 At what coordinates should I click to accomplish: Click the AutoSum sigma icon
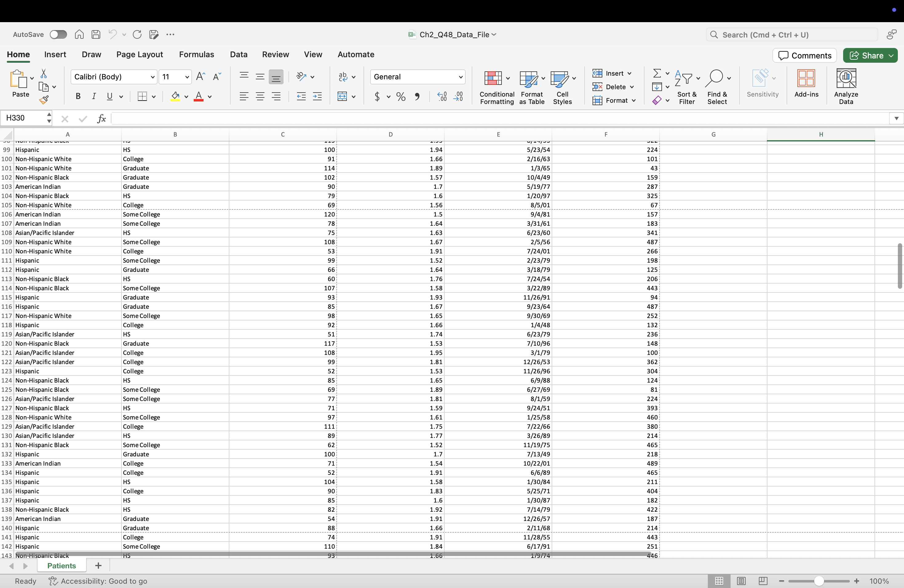(x=657, y=73)
